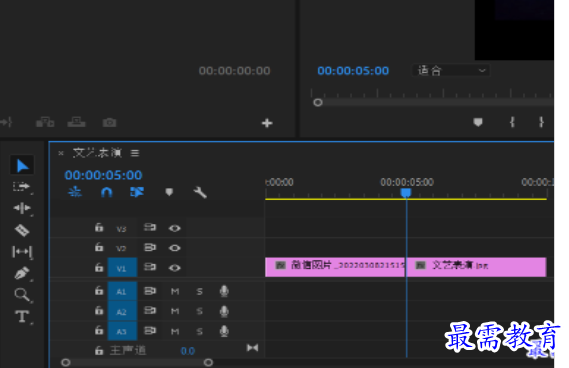Open timeline display settings wrench
Image resolution: width=569 pixels, height=368 pixels.
200,192
